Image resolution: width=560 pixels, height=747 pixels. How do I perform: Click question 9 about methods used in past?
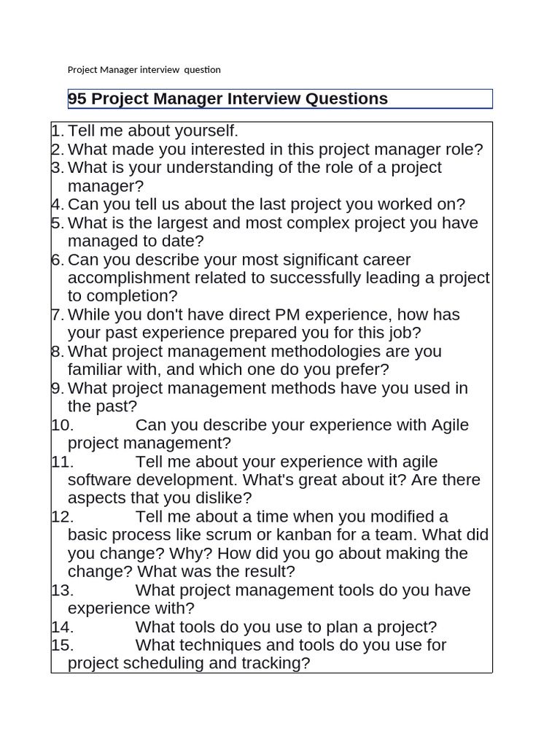coord(268,397)
